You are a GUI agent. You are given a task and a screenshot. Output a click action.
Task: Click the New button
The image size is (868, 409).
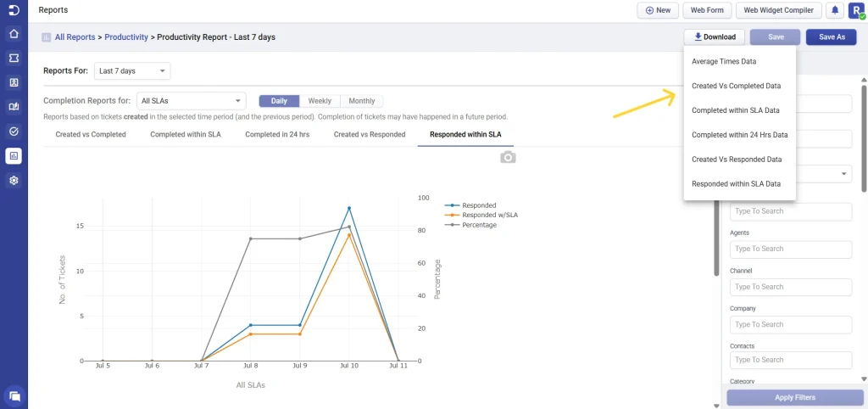tap(658, 10)
